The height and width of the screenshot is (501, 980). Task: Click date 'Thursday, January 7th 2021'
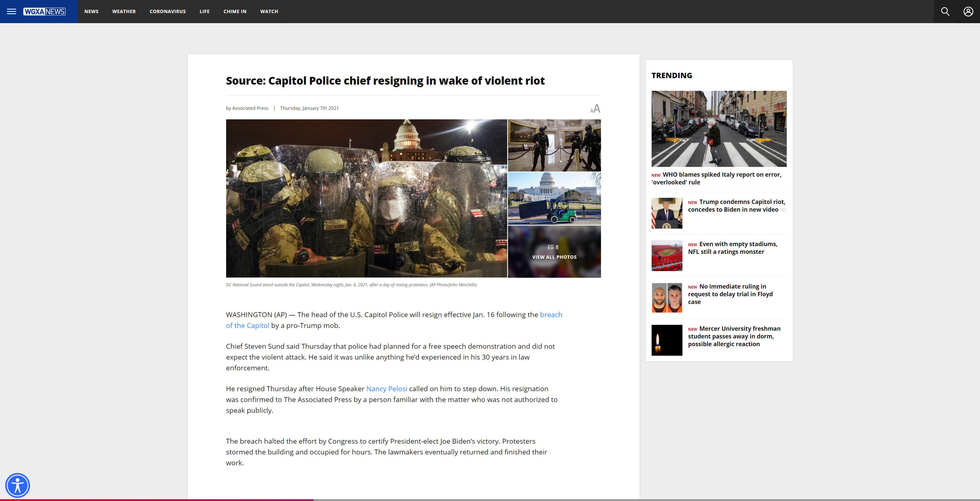point(309,108)
